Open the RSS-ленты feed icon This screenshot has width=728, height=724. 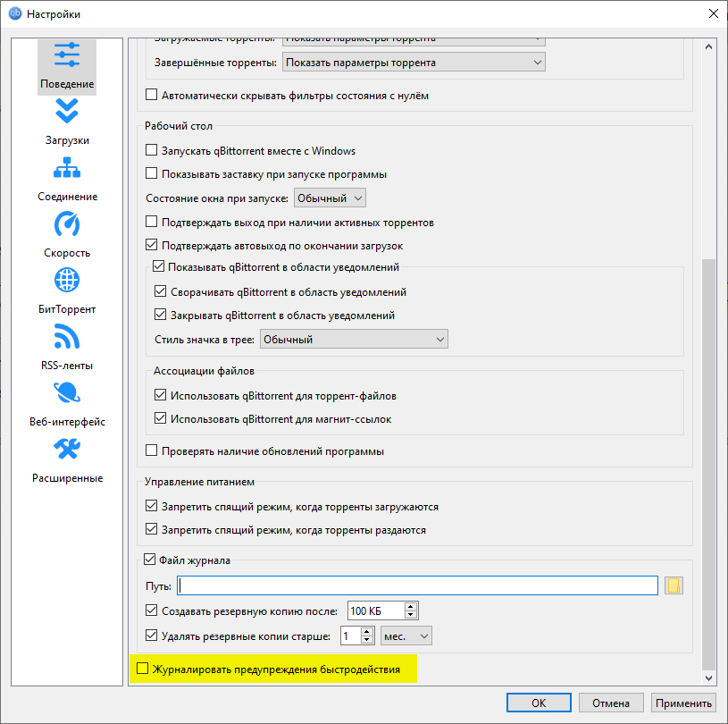pos(67,337)
